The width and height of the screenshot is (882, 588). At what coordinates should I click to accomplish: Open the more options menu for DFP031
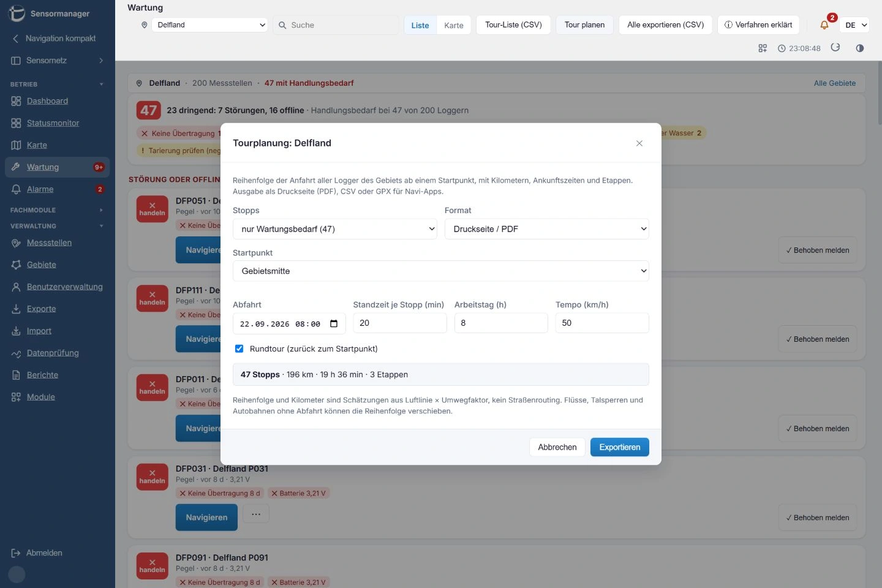point(256,514)
